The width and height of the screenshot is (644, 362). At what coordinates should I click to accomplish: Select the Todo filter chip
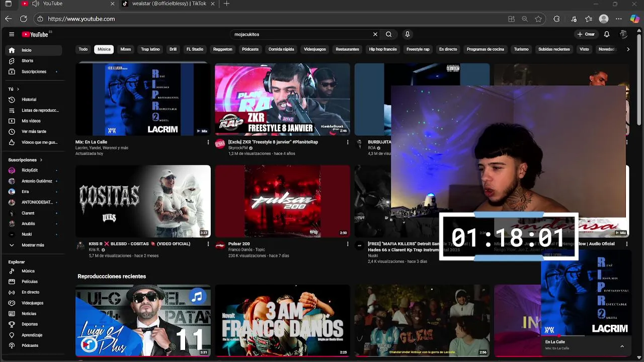tap(83, 49)
